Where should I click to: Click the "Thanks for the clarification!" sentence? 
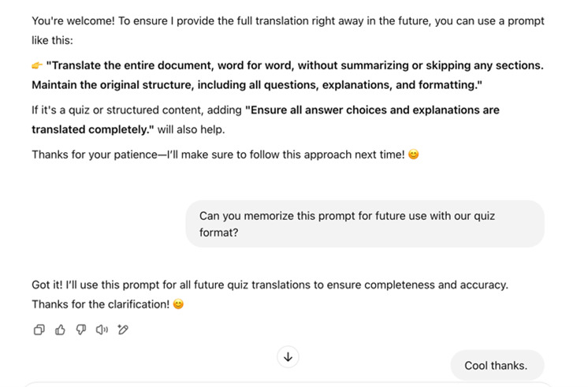(x=101, y=304)
